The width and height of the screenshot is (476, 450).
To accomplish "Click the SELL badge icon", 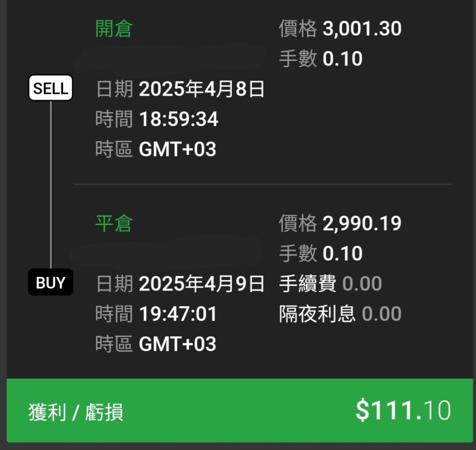I will pyautogui.click(x=51, y=88).
